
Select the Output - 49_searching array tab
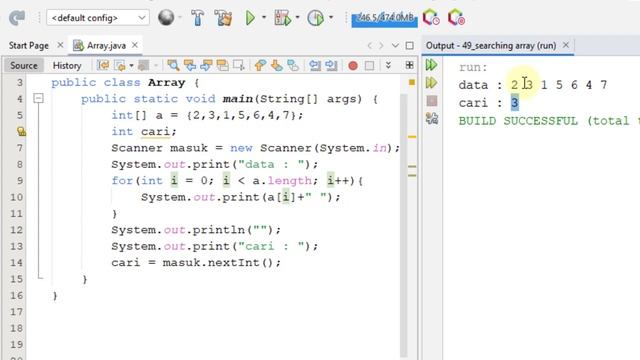[x=491, y=45]
